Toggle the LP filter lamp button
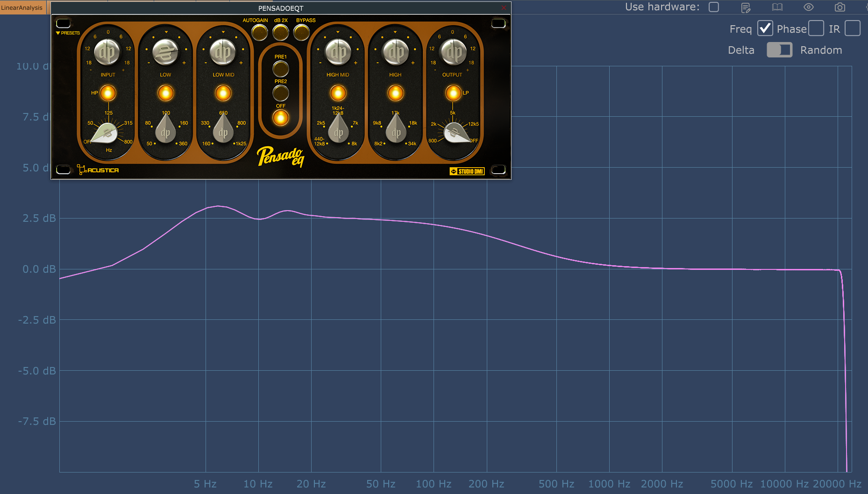 tap(453, 93)
